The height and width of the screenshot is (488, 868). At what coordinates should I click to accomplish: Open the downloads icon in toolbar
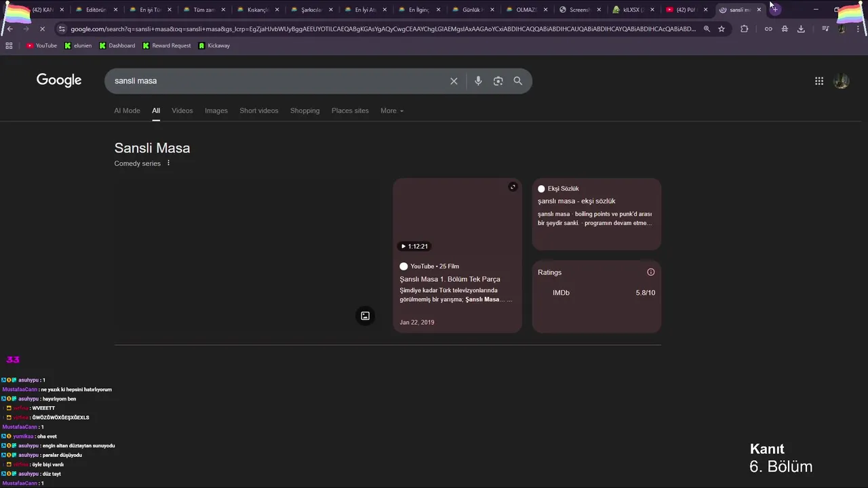point(801,29)
